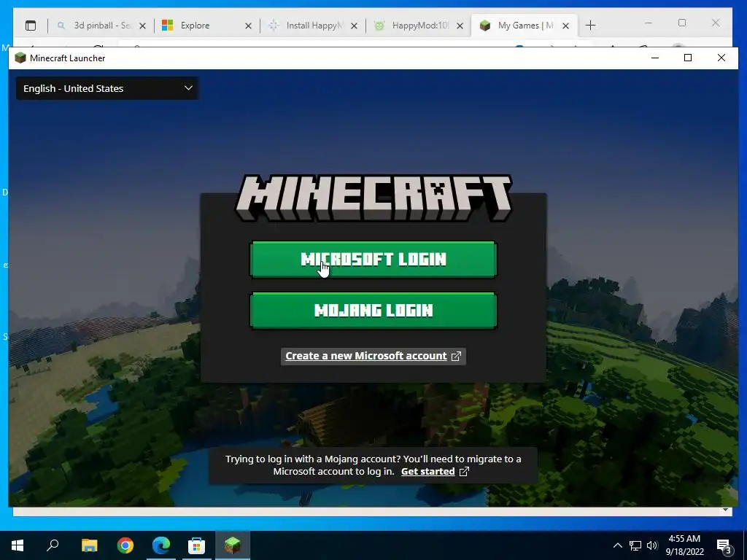
Task: Follow the Get started migration link
Action: [x=427, y=472]
